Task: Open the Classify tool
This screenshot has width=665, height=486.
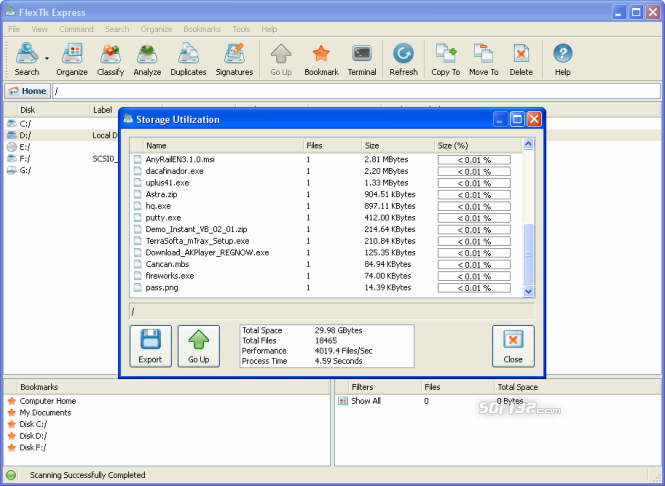Action: 110,59
